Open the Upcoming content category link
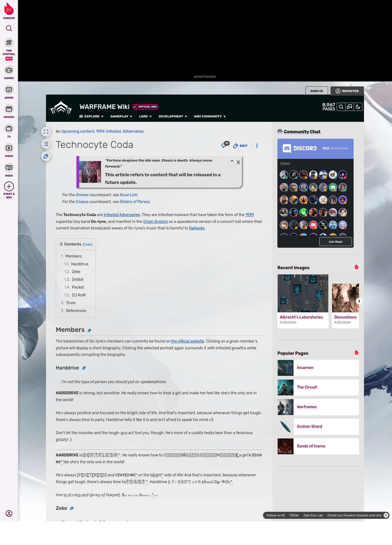The image size is (392, 545). click(x=78, y=131)
